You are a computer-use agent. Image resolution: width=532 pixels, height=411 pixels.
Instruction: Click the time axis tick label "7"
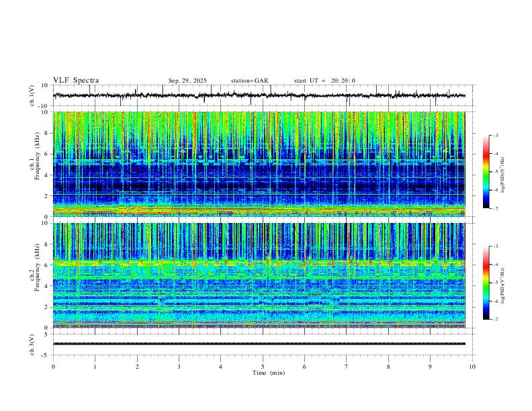[x=347, y=367]
